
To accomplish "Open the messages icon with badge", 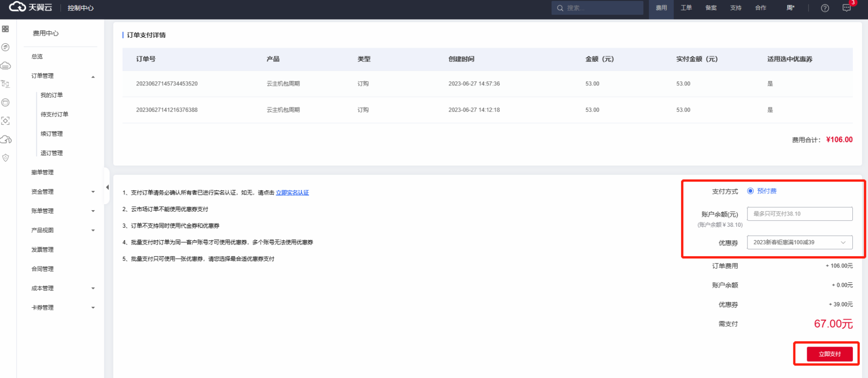I will click(846, 8).
